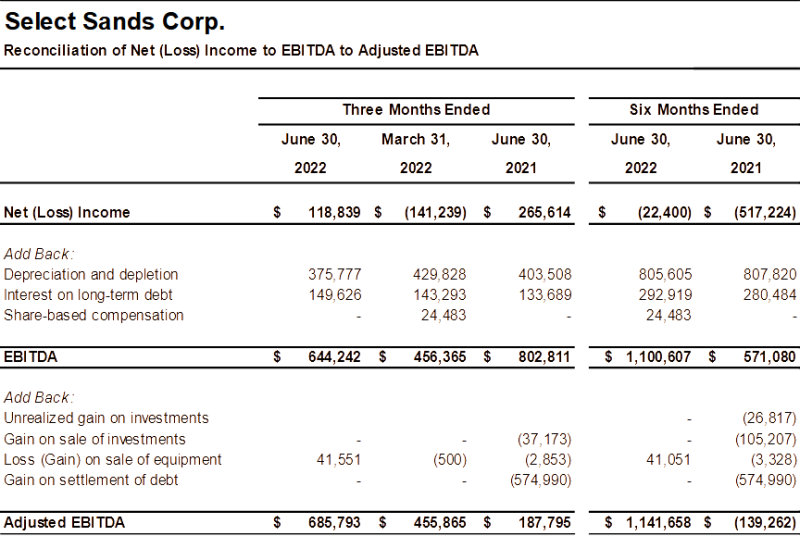Screen dimensions: 800x536
Task: Select depreciation value 805,605
Action: click(665, 274)
